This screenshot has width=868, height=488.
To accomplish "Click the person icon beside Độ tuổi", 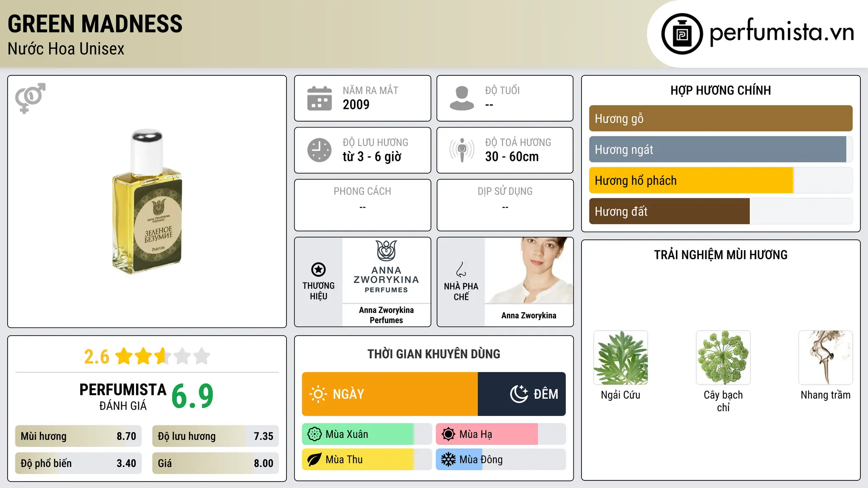I will pos(462,98).
